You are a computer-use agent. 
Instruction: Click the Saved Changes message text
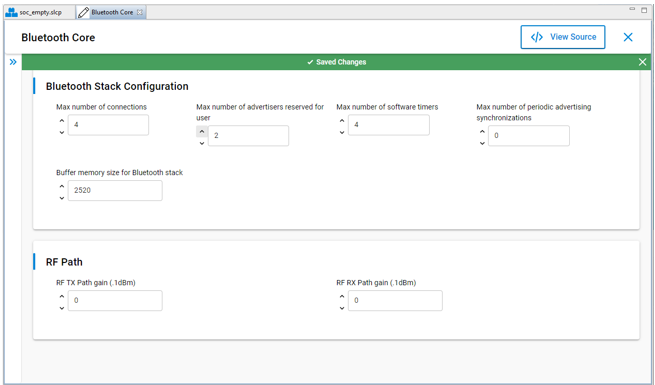pyautogui.click(x=341, y=62)
